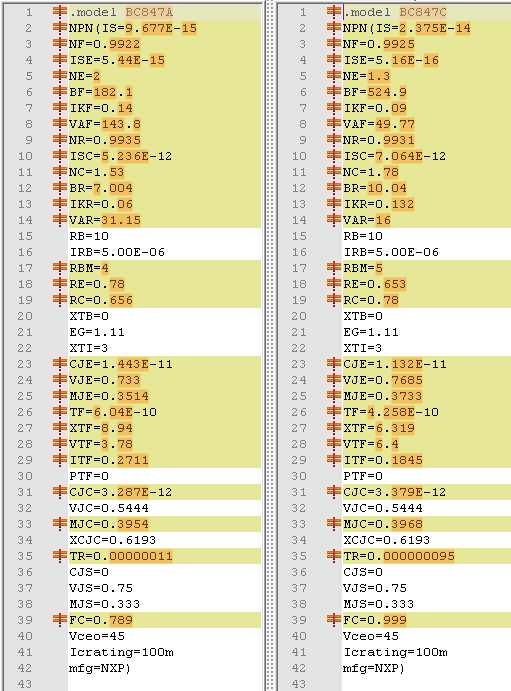Click the ITF=0.1845 line text
The height and width of the screenshot is (691, 511).
[383, 460]
